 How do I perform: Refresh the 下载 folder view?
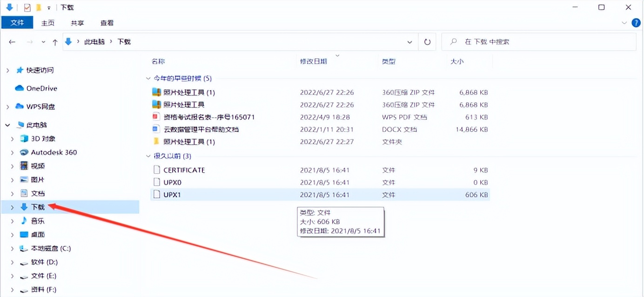427,42
